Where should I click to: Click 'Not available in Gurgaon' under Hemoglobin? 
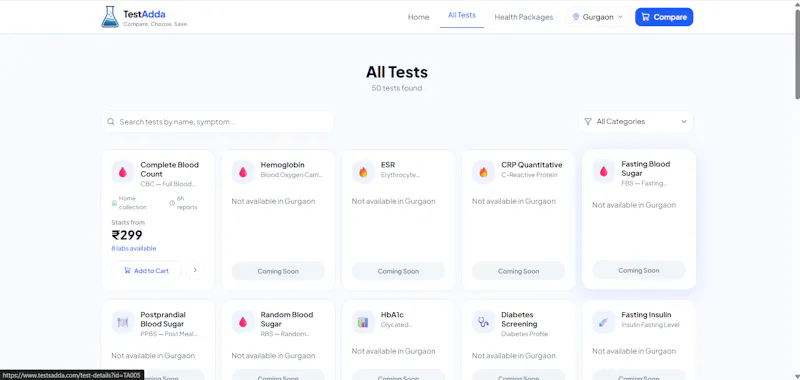click(x=273, y=201)
